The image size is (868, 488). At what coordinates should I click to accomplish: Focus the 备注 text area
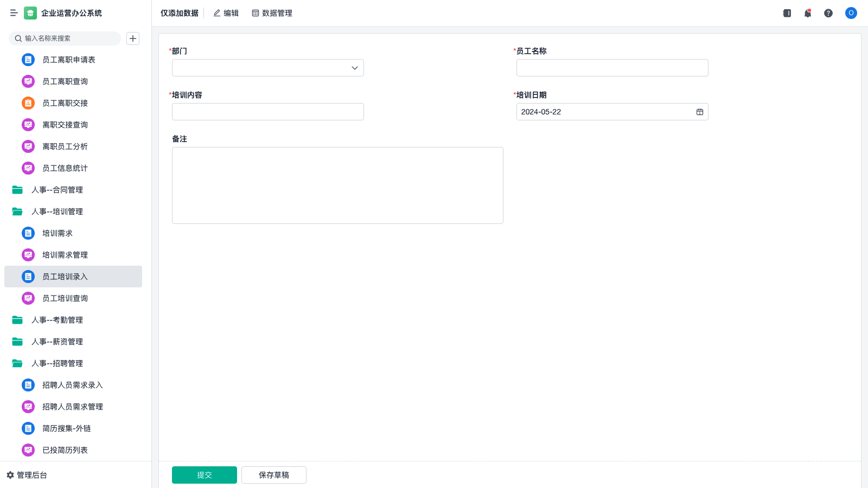point(337,185)
